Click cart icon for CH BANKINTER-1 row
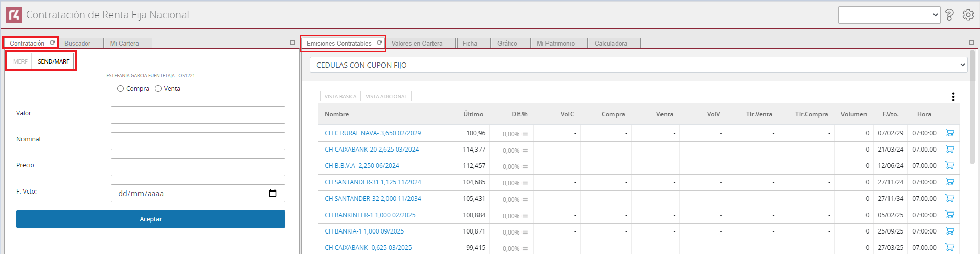This screenshot has width=980, height=254. coord(950,215)
